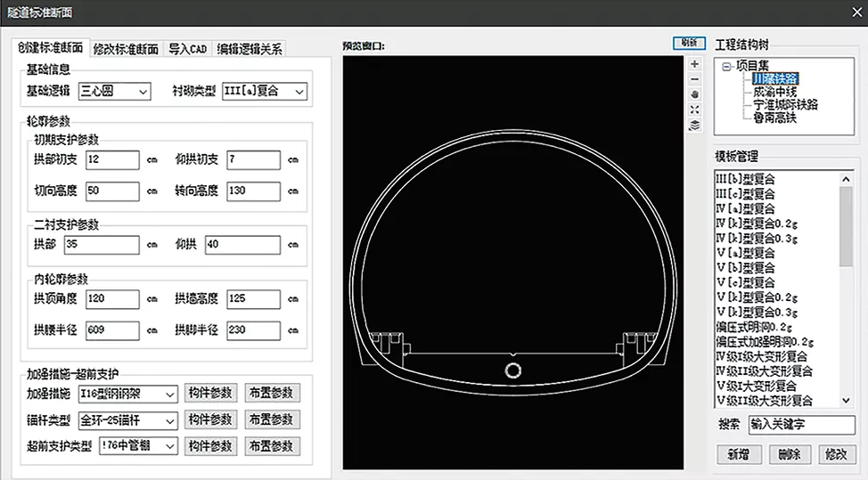Viewport: 868px width, 480px height.
Task: Close the 隧道标准断面 dialog with the X
Action: [x=856, y=12]
